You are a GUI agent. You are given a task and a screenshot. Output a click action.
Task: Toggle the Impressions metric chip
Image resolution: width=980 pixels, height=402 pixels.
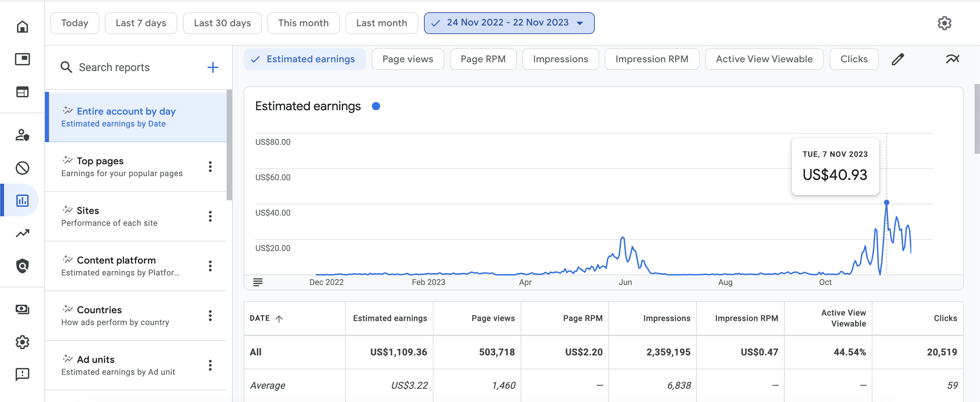(x=560, y=59)
